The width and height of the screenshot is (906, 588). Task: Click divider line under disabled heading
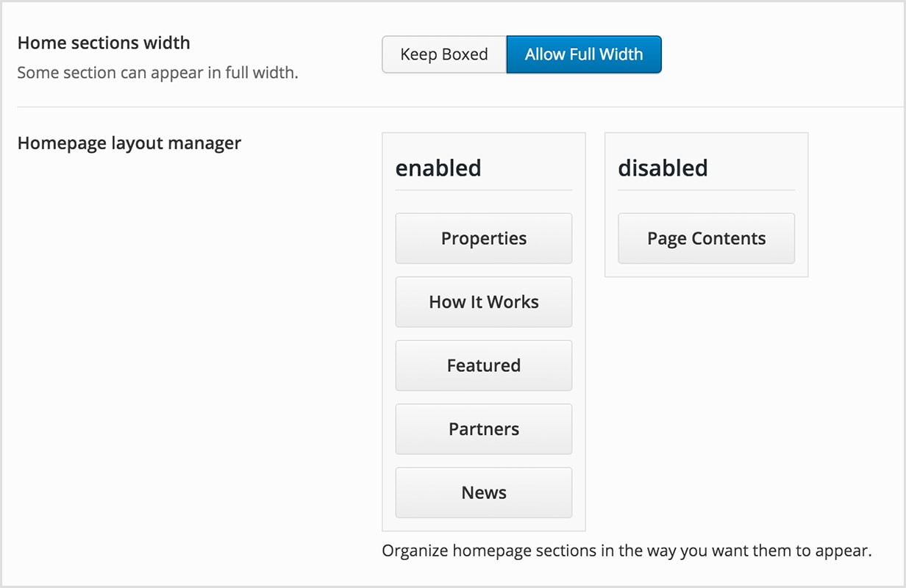[x=706, y=190]
